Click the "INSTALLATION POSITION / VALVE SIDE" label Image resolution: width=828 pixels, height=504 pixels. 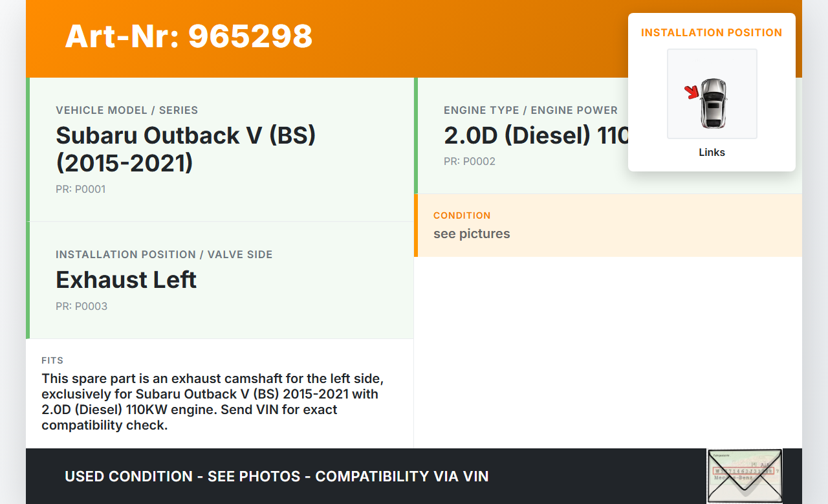[x=164, y=255]
